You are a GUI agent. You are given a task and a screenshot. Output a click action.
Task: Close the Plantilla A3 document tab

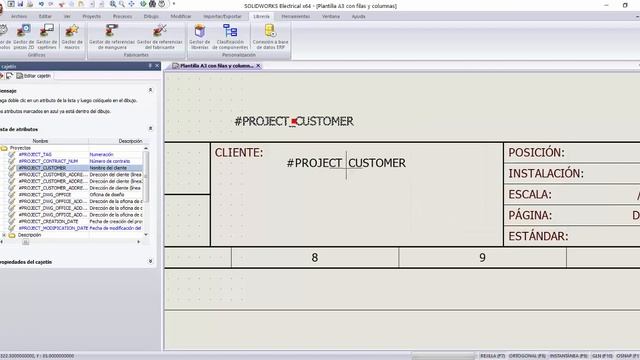tap(258, 66)
